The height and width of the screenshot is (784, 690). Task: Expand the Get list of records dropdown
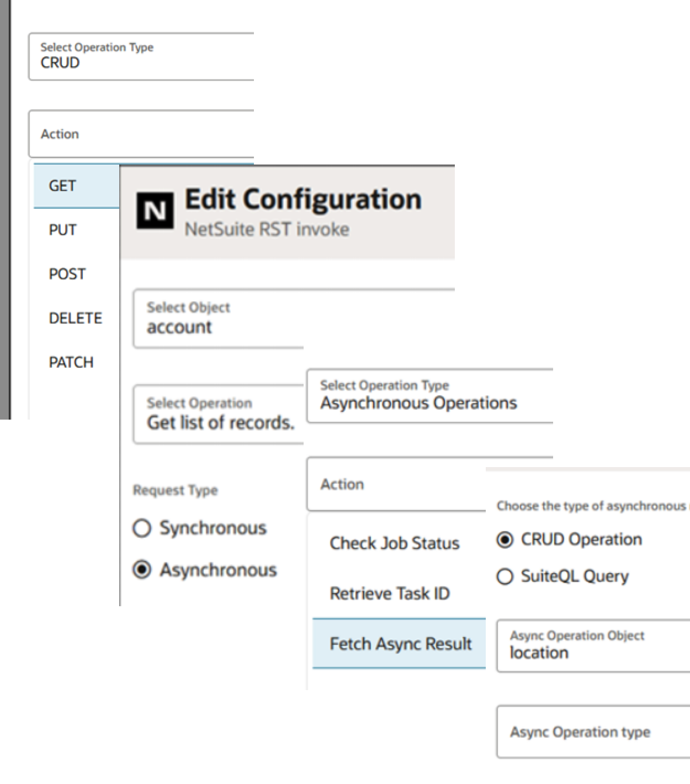pyautogui.click(x=219, y=414)
